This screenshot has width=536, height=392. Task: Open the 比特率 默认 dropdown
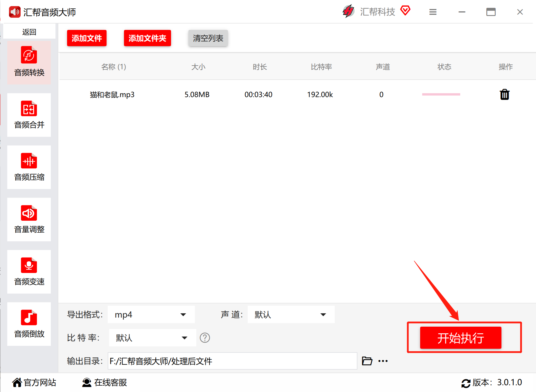pos(152,338)
